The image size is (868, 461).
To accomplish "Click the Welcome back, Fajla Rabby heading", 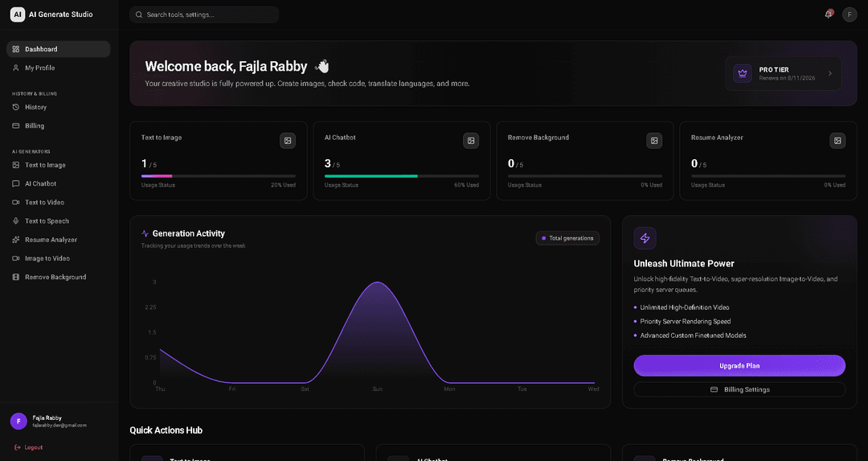I will [226, 67].
